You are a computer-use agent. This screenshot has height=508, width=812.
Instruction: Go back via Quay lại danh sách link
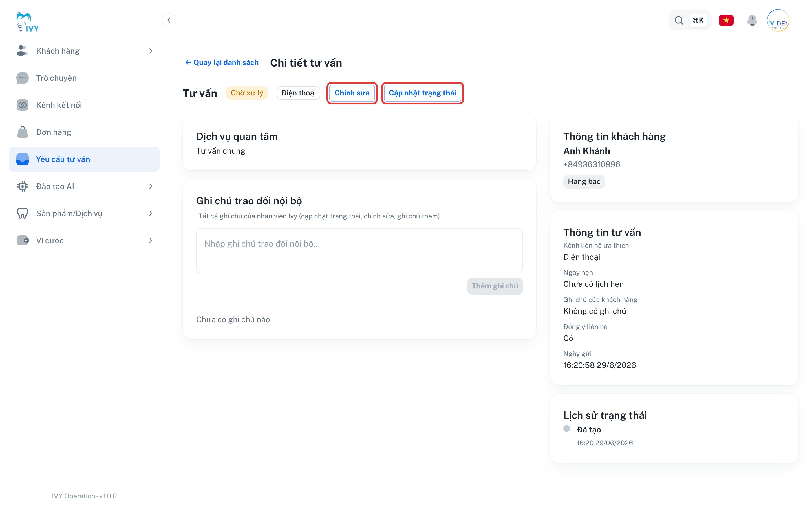(x=222, y=62)
